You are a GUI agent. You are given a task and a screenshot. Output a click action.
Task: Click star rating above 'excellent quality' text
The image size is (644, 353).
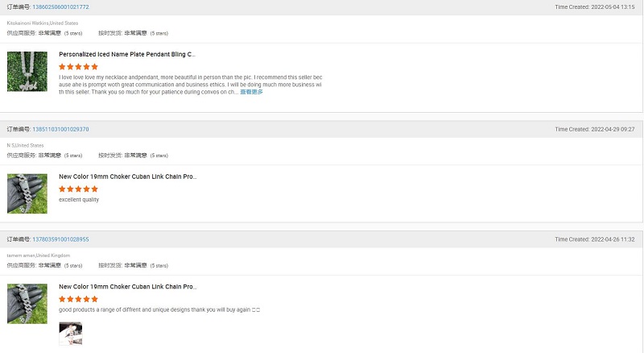tap(78, 189)
